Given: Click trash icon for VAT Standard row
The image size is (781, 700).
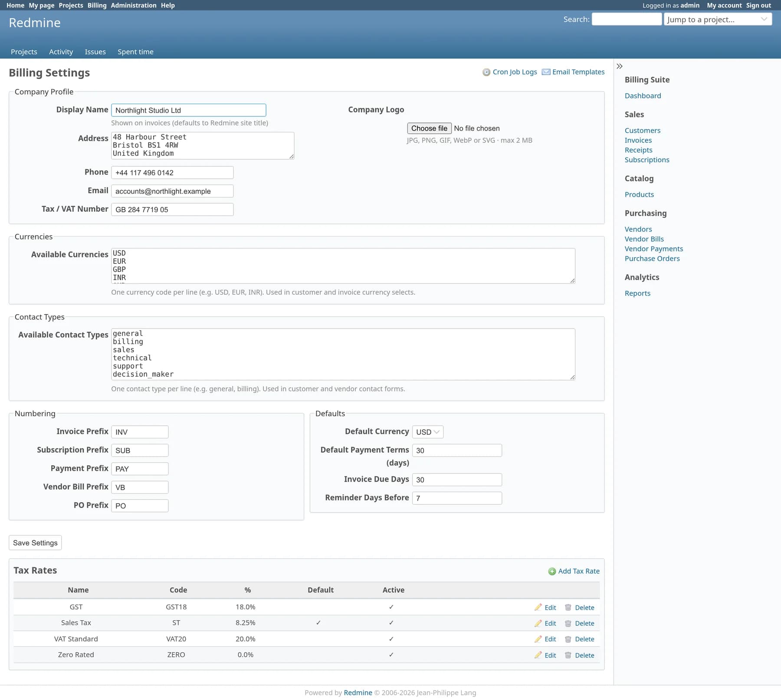Looking at the screenshot, I should coord(568,639).
